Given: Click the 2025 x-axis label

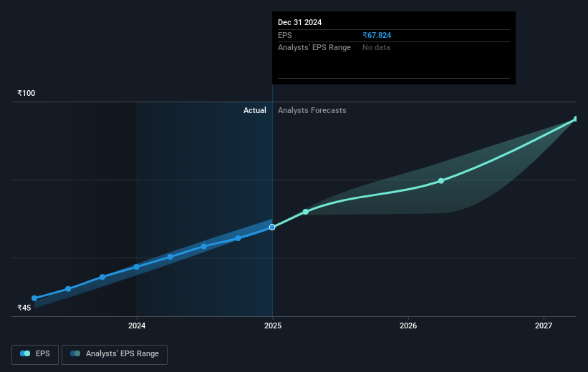Looking at the screenshot, I should tap(273, 325).
